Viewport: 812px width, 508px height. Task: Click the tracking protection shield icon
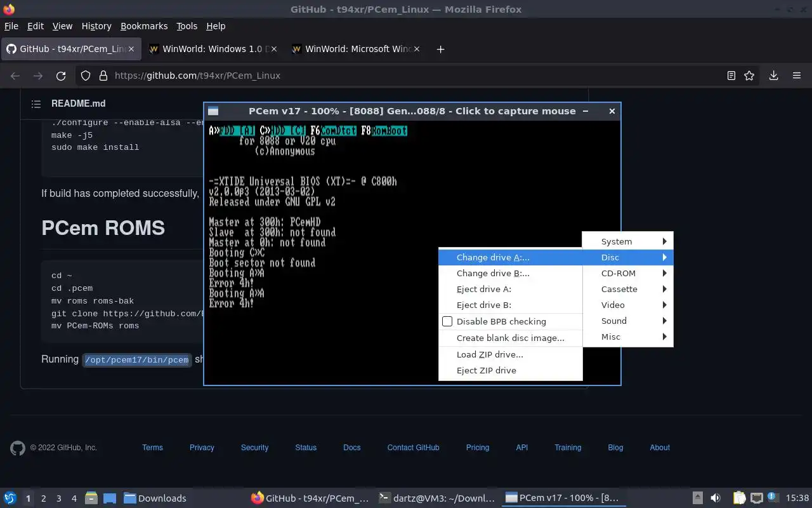pyautogui.click(x=86, y=76)
